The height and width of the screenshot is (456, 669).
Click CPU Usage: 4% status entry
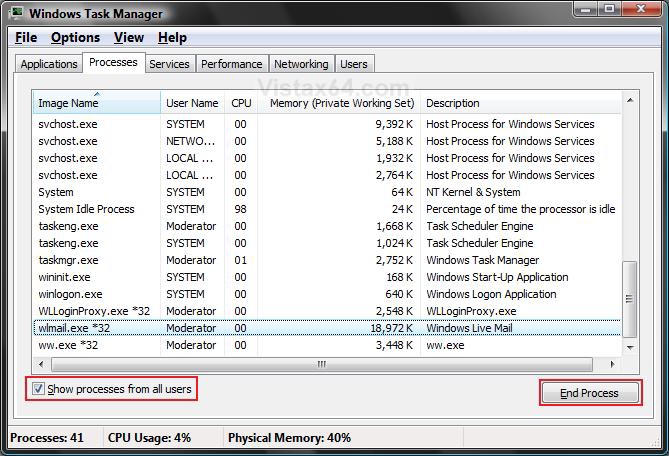[149, 438]
